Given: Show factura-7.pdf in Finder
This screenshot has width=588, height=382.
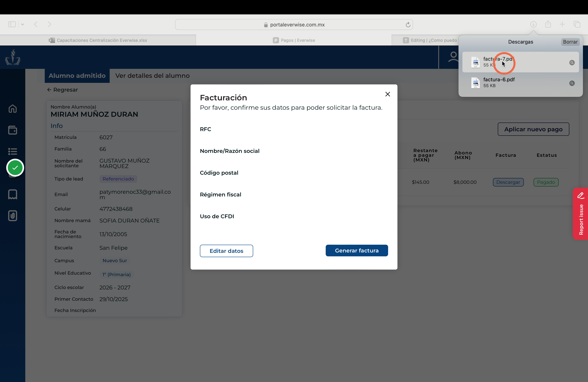Looking at the screenshot, I should click(x=572, y=63).
